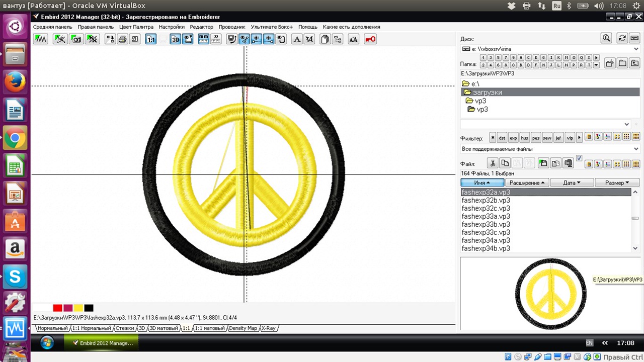Open the Настройки menu
The image size is (644, 362).
pos(172,27)
